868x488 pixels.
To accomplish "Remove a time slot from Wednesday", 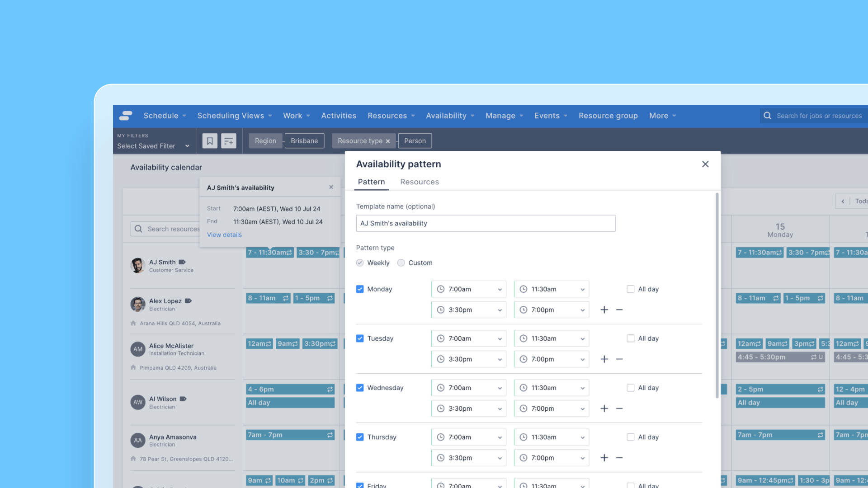I will coord(619,408).
